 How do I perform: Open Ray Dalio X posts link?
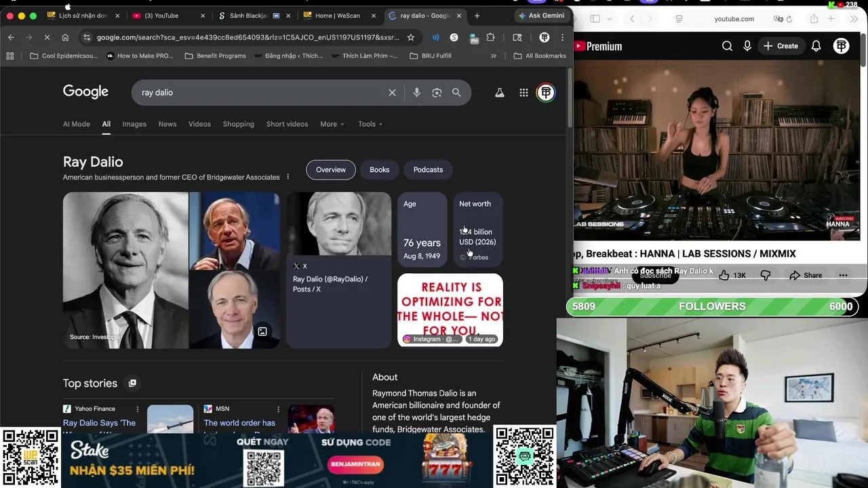[330, 284]
